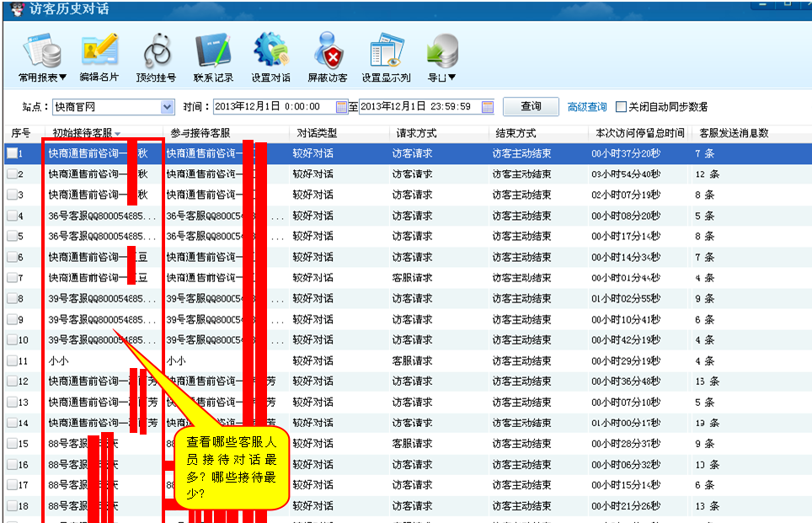Open 设置显示列 column settings icon
This screenshot has width=812, height=523.
(386, 52)
